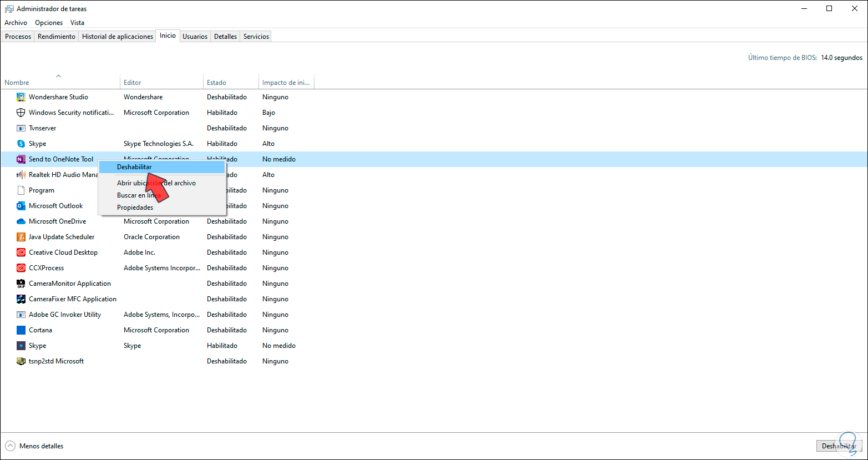Click the 14.0 segundos BIOS time value
Image resolution: width=868 pixels, height=460 pixels.
(841, 58)
